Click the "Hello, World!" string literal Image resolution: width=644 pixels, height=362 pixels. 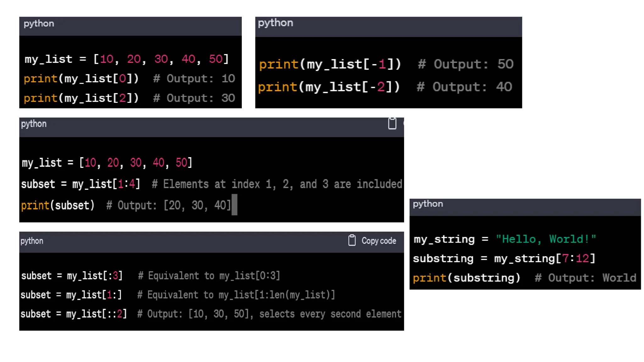546,239
